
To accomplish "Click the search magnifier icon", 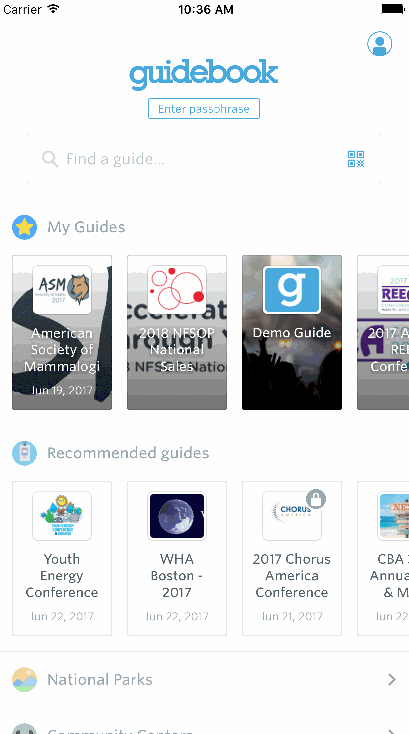I will [50, 159].
